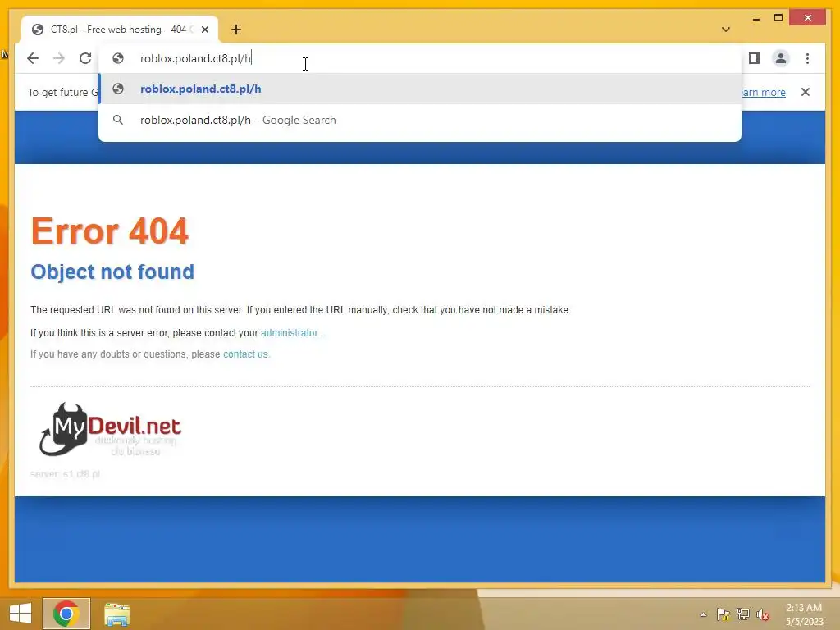This screenshot has height=630, width=840.
Task: Open the Chrome three-dot menu
Action: tap(807, 58)
